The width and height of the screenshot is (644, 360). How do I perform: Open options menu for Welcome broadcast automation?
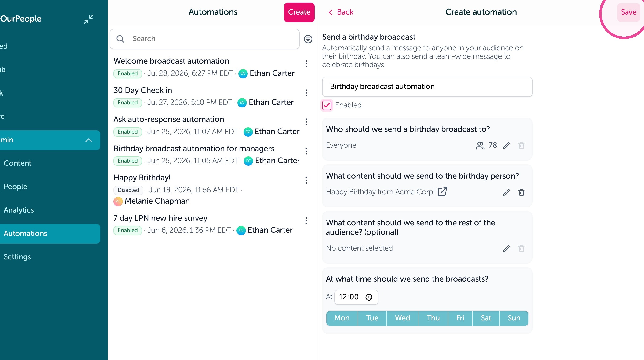click(x=306, y=64)
